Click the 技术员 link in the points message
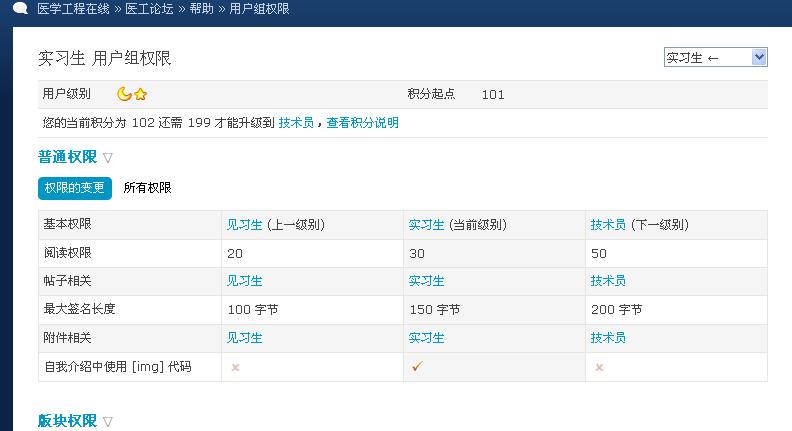The height and width of the screenshot is (431, 792). 296,123
